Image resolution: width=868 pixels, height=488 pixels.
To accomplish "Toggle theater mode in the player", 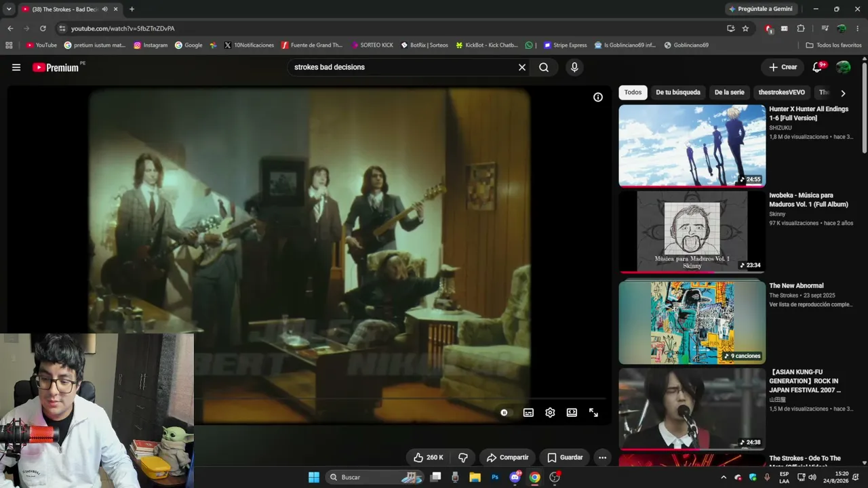I will click(572, 412).
